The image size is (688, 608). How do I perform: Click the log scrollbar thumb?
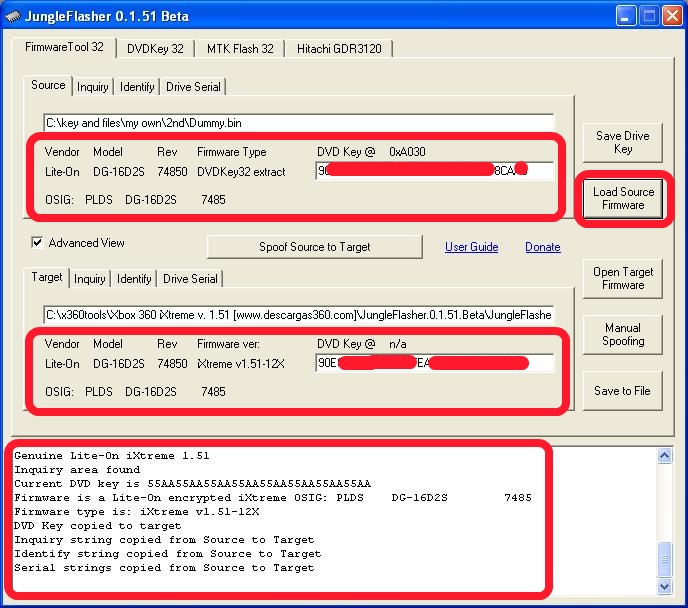point(664,559)
